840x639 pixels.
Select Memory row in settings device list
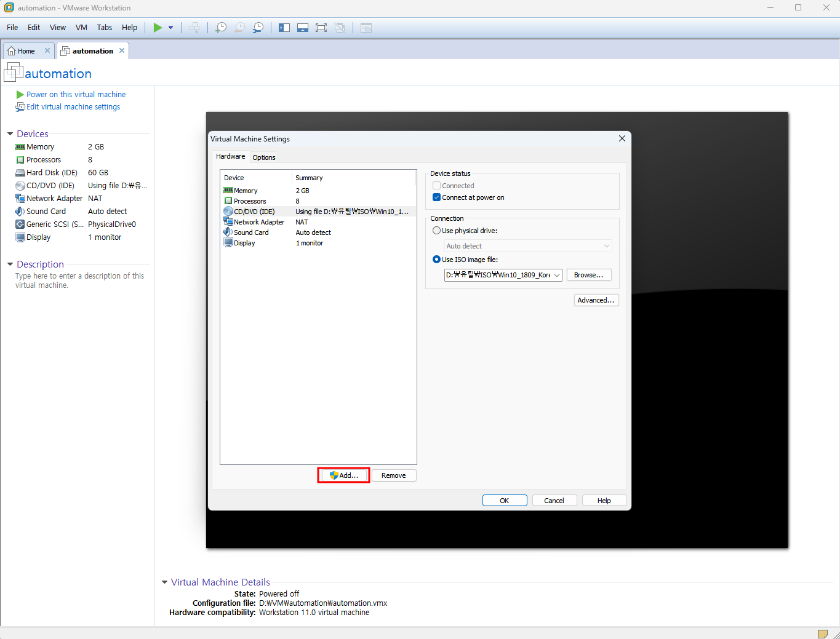318,191
